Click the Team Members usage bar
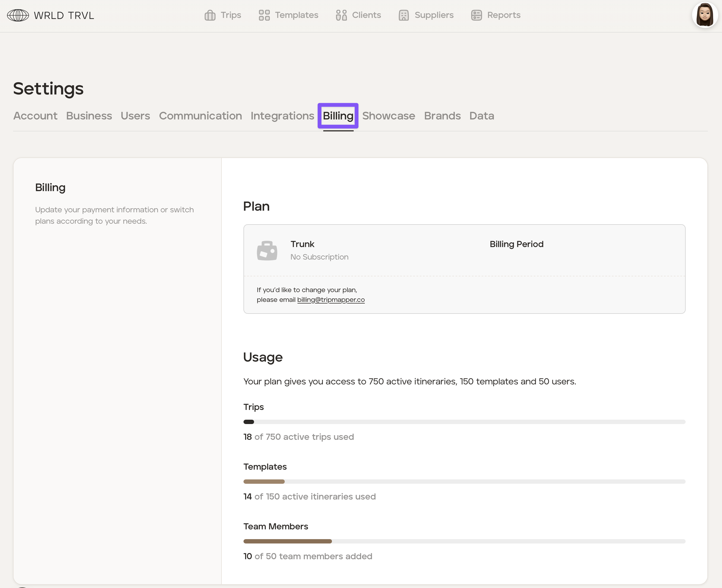Viewport: 722px width, 588px height. tap(464, 541)
